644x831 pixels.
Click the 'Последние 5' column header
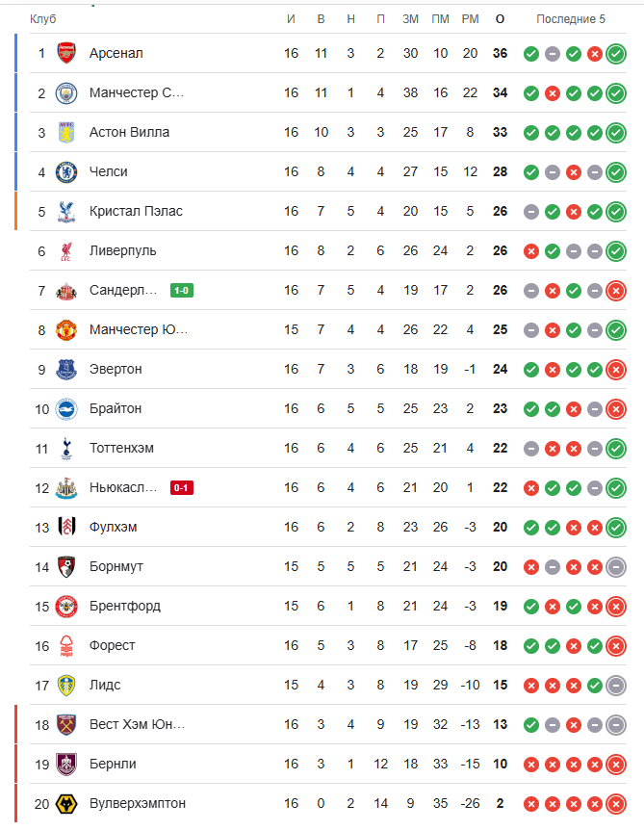click(571, 19)
